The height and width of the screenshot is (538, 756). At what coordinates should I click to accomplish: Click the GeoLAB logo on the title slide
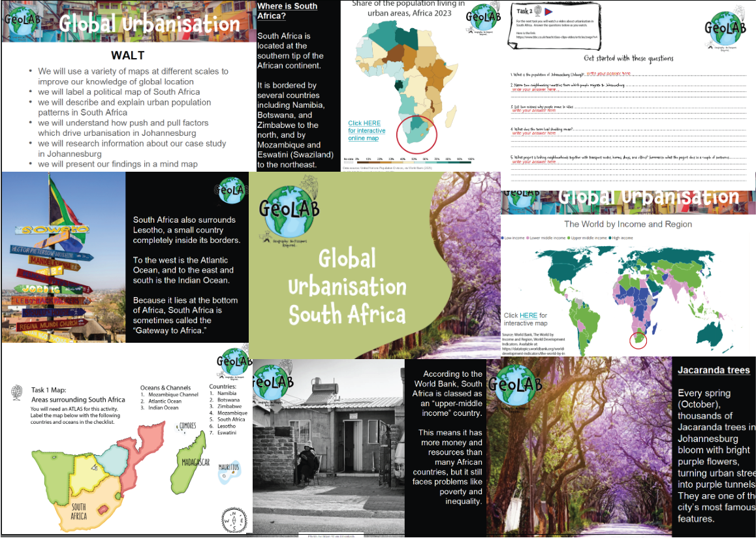22,20
